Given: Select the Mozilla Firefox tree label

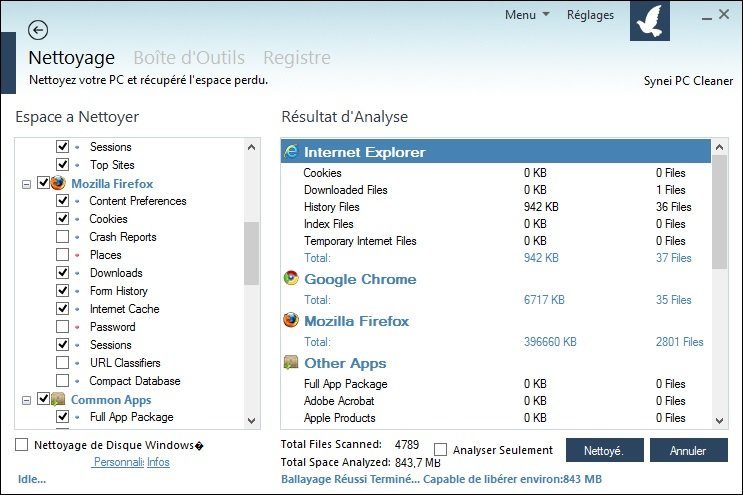Looking at the screenshot, I should tap(112, 184).
